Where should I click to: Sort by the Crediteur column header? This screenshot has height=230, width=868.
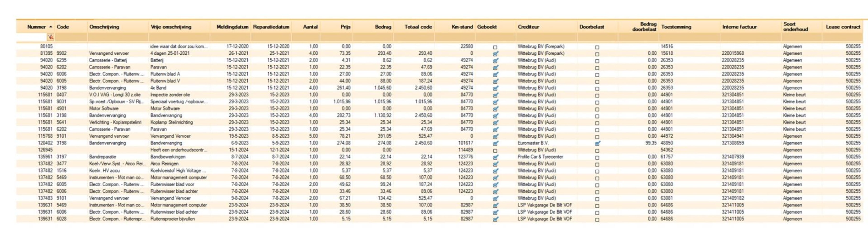tap(528, 27)
